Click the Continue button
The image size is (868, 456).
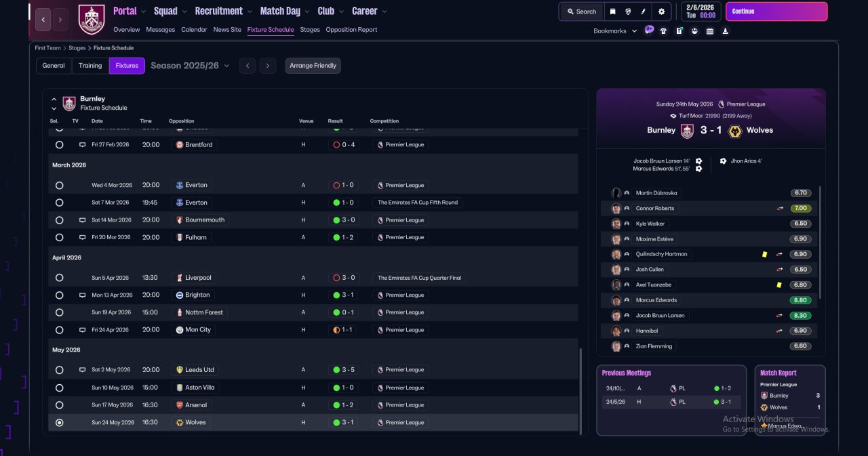[776, 12]
